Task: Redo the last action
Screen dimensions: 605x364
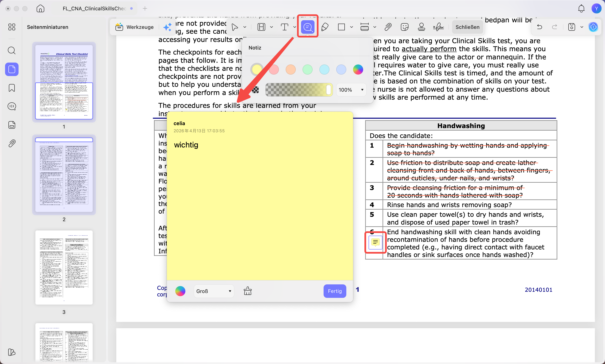Action: [x=554, y=27]
